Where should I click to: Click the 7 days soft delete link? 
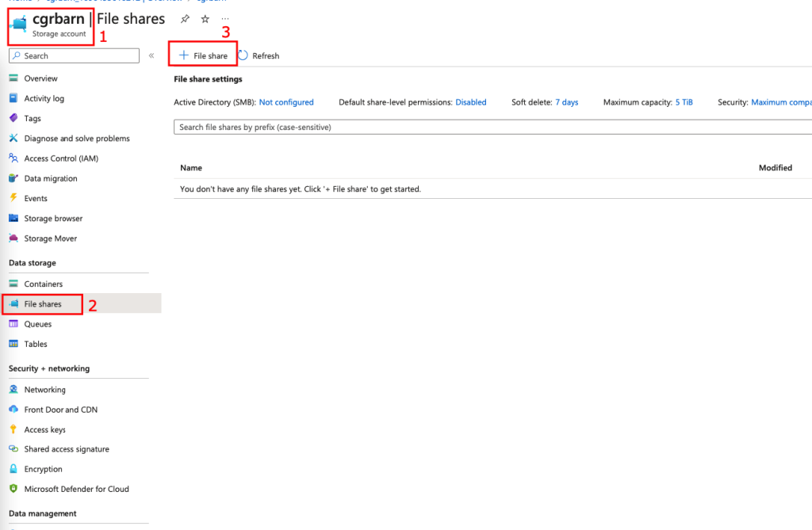coord(566,102)
